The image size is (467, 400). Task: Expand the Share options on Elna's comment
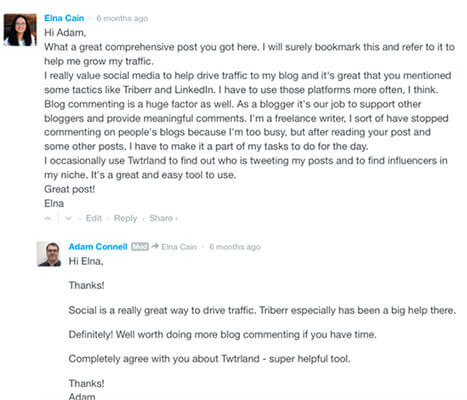(163, 218)
